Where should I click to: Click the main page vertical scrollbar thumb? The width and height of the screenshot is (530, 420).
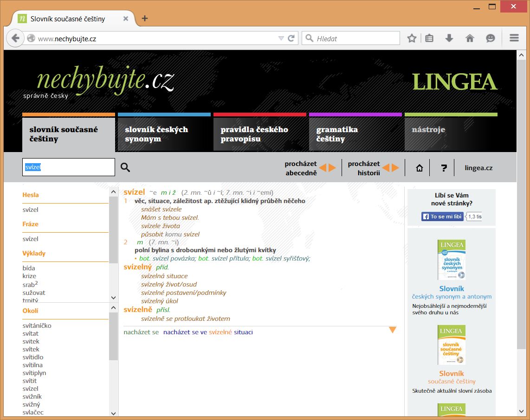521,204
